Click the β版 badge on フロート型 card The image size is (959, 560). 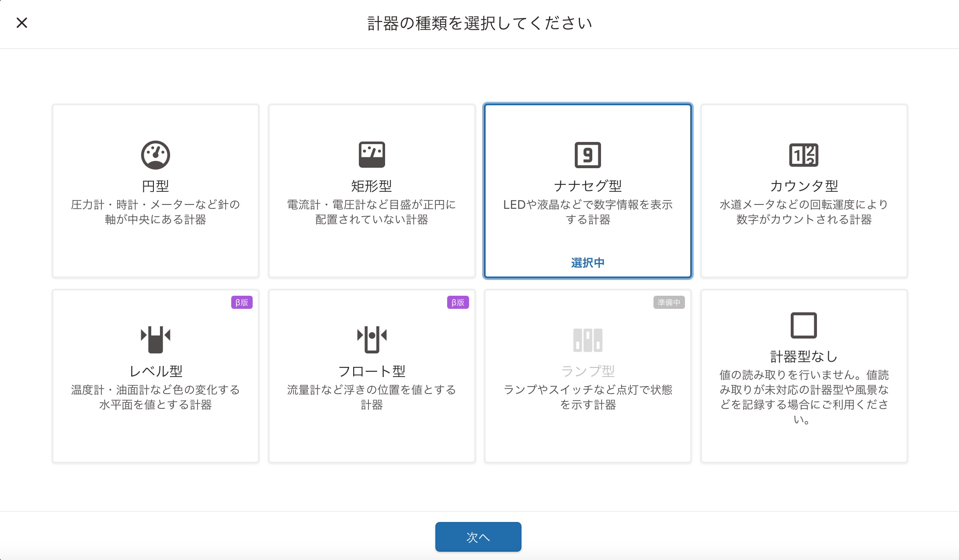click(458, 302)
